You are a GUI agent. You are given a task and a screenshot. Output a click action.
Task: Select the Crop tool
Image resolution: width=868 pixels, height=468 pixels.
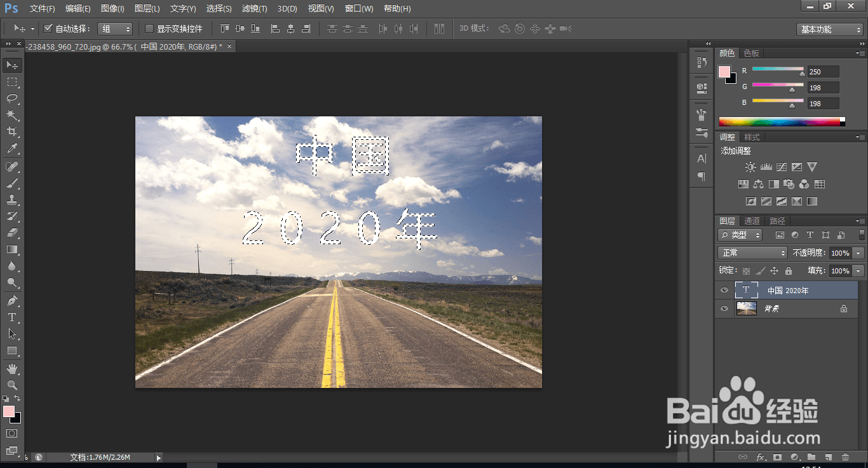(12, 132)
